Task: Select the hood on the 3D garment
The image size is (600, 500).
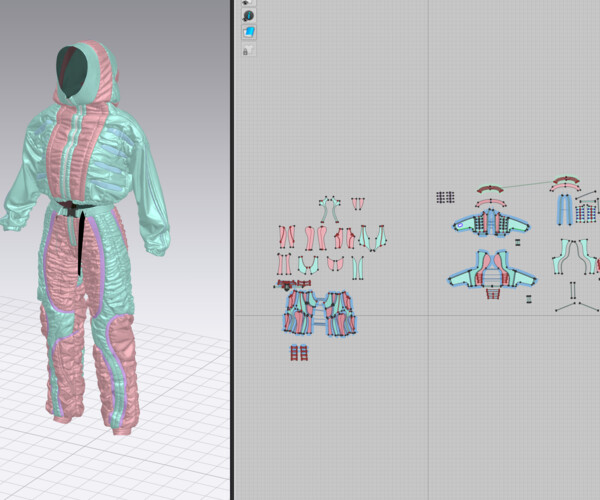Action: tap(89, 73)
